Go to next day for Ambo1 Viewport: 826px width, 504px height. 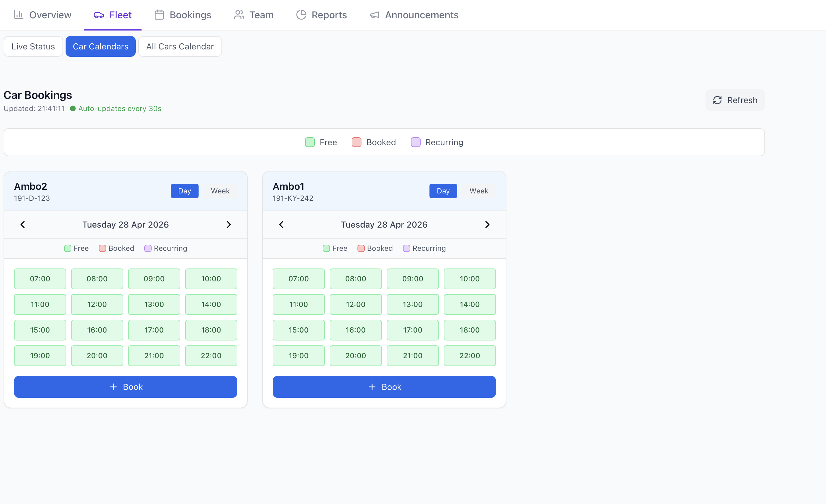pos(487,225)
